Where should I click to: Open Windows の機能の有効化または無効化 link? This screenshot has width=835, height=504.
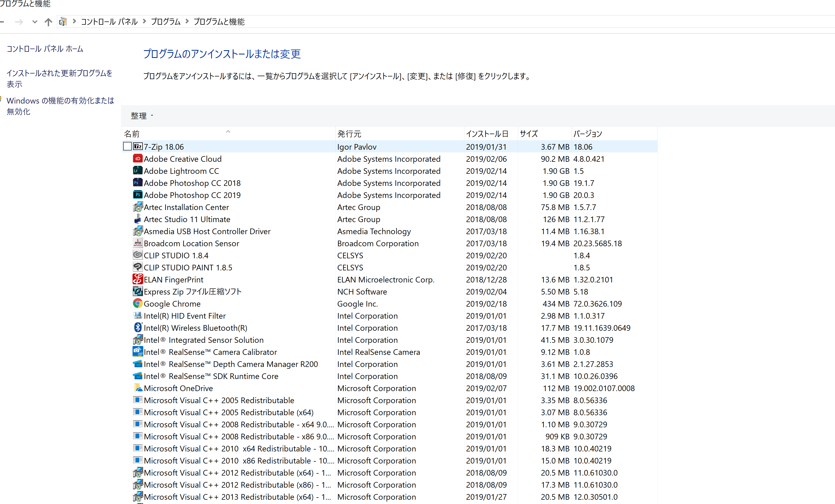click(60, 106)
